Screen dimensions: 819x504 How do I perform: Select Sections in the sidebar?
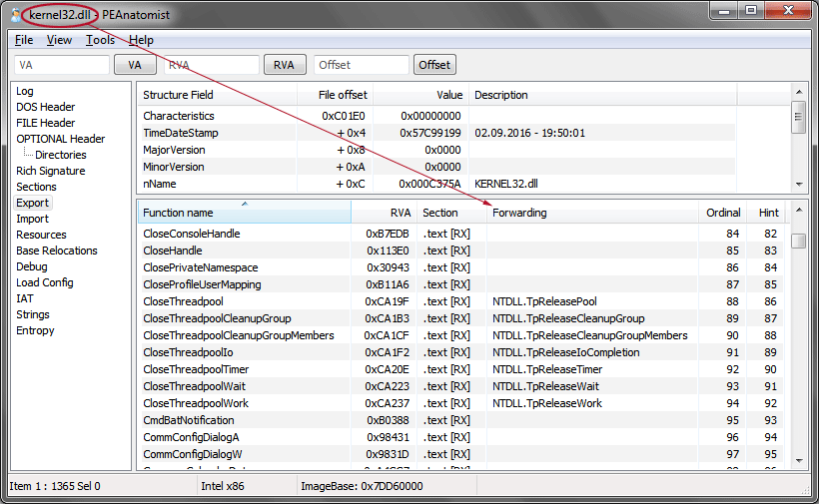[x=36, y=187]
